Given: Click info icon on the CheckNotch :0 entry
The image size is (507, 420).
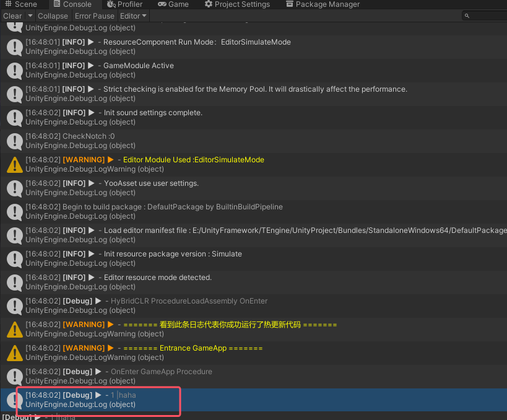Looking at the screenshot, I should [x=14, y=141].
